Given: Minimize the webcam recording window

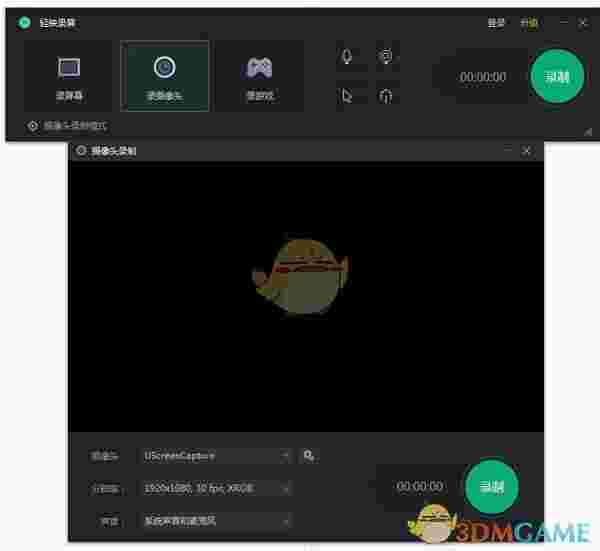Looking at the screenshot, I should click(x=507, y=150).
